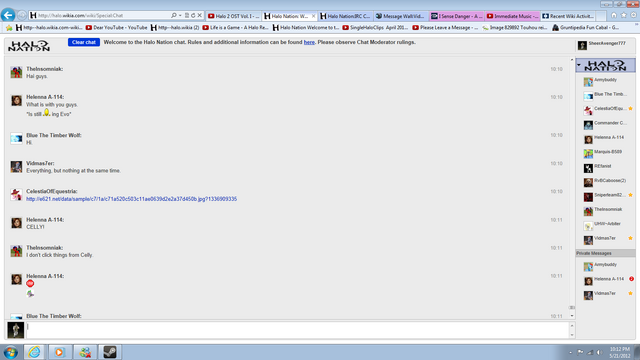Open Windows Media Player from taskbar
Viewport: 640px width, 360px height.
click(60, 352)
